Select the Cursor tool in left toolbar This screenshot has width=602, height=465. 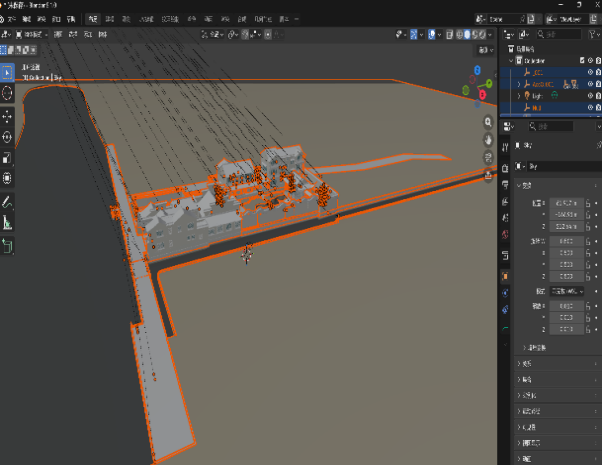(x=8, y=93)
